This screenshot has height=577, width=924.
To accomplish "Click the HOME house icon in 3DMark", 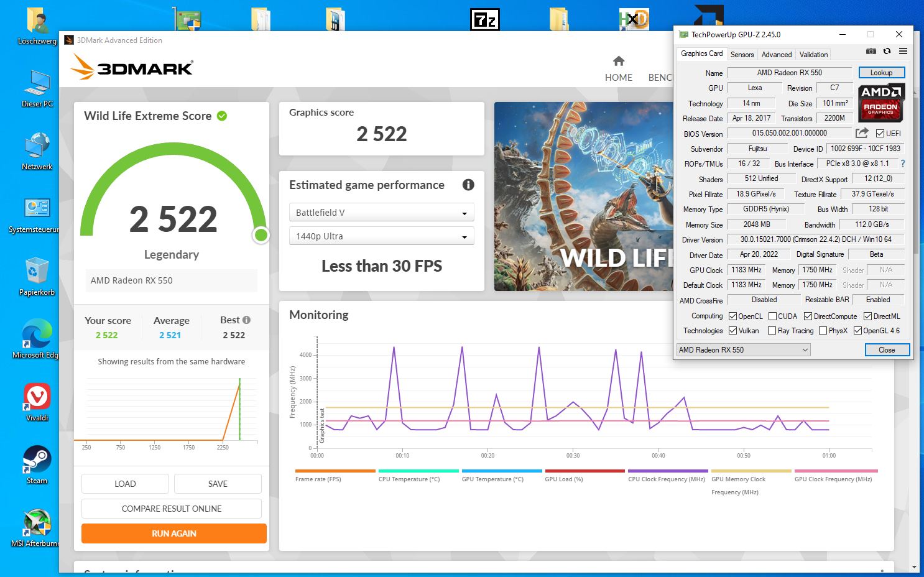I will (x=619, y=61).
